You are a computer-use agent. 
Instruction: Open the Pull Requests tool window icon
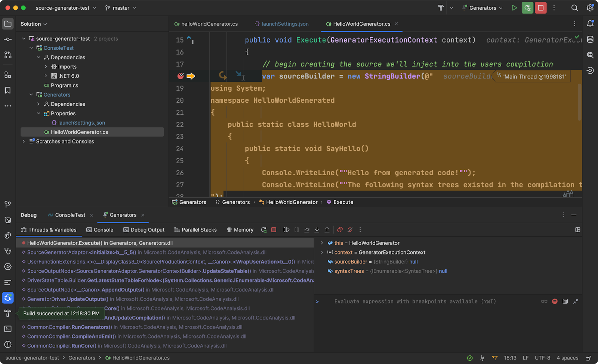tap(8, 55)
